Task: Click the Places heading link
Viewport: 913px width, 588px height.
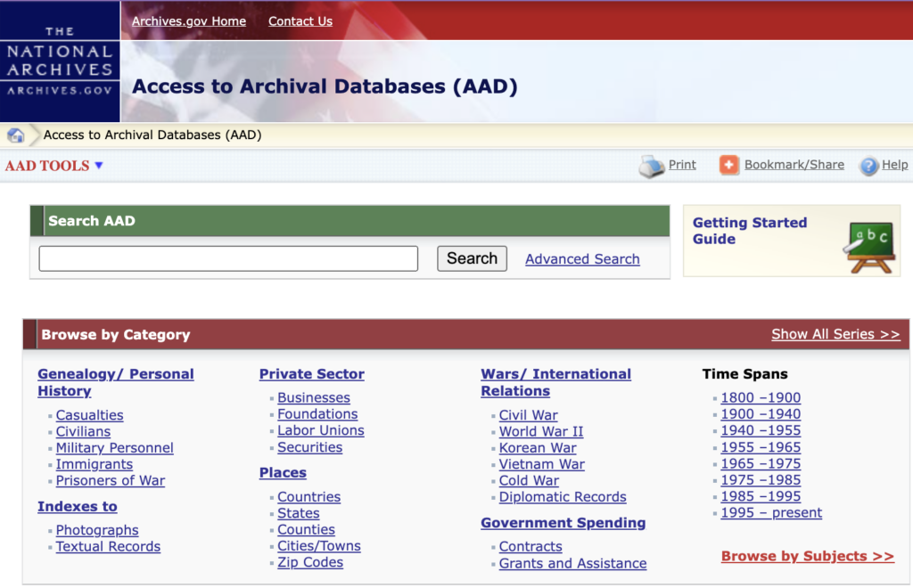Action: click(283, 473)
